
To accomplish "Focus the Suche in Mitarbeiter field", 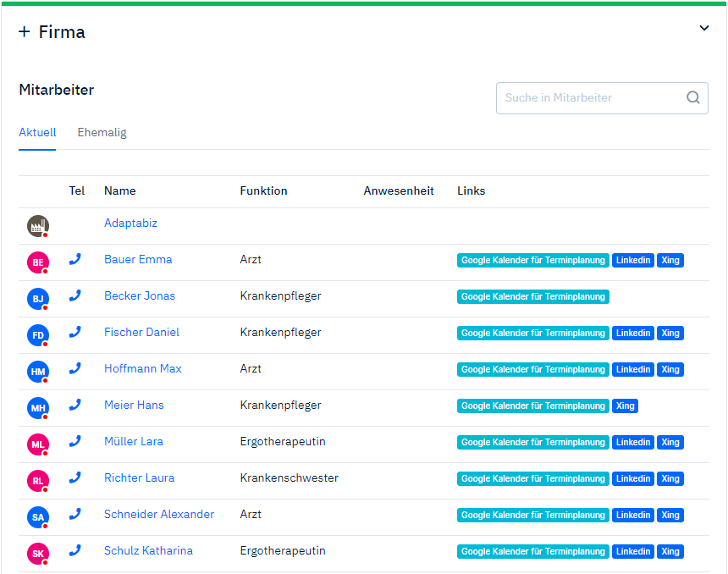I will pos(591,98).
